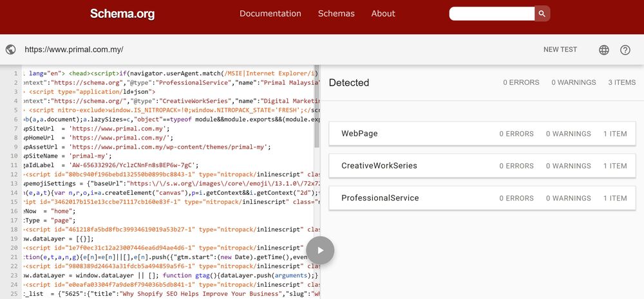Click the 0 ERRORS summary in Detected header
Screen dimensions: 644x299
tap(521, 82)
